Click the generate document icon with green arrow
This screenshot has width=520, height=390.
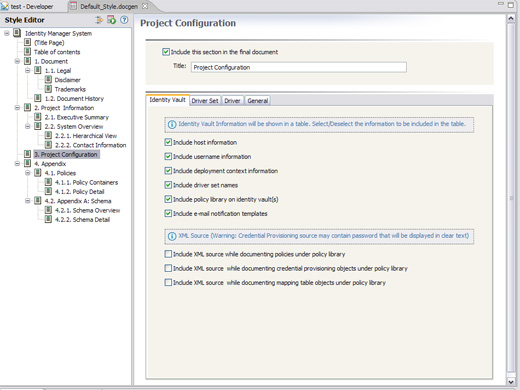click(x=111, y=20)
